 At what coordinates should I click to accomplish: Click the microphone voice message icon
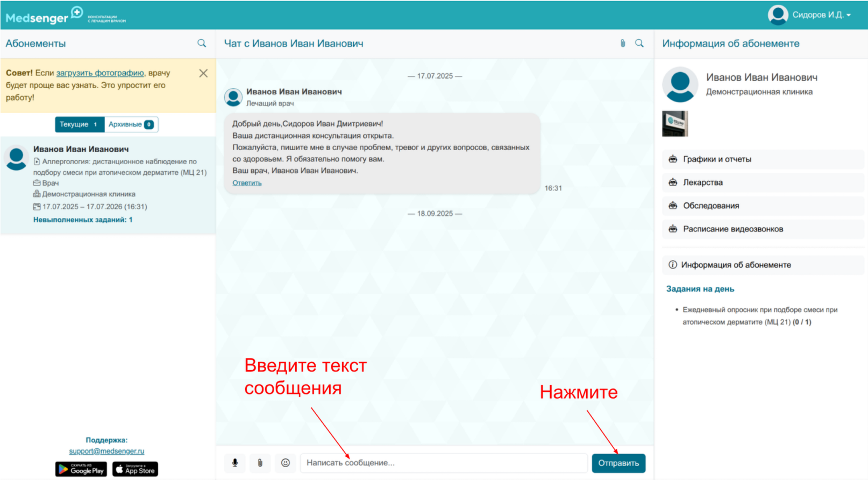pyautogui.click(x=234, y=463)
